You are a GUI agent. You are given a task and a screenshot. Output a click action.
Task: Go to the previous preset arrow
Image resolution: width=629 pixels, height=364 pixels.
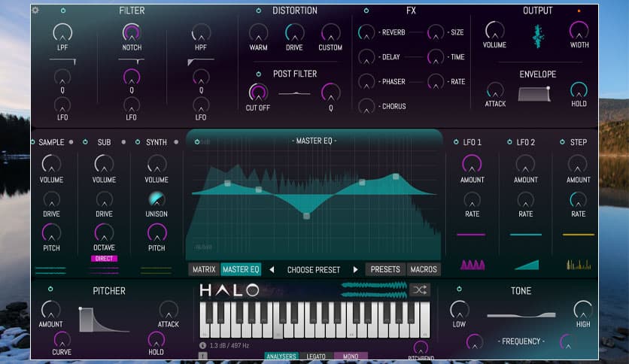point(272,270)
